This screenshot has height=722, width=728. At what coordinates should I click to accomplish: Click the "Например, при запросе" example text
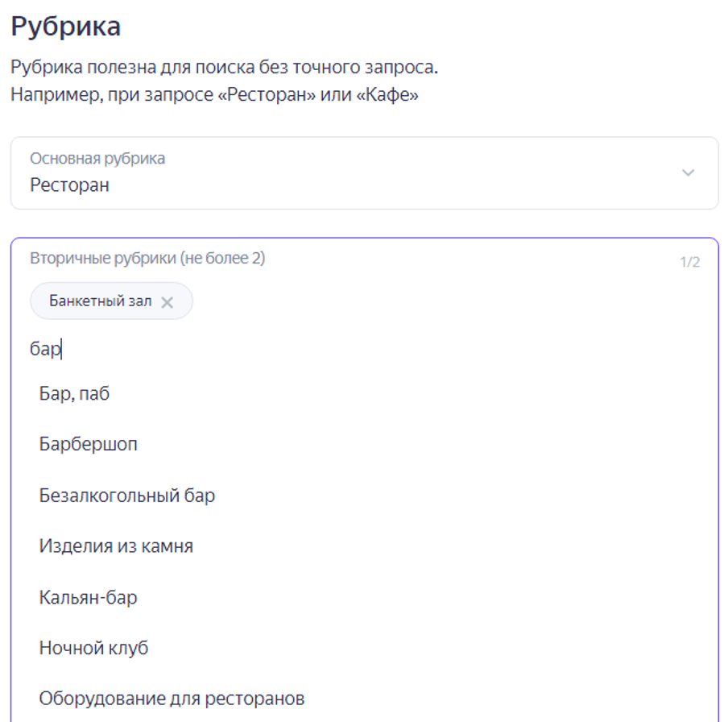pos(214,95)
